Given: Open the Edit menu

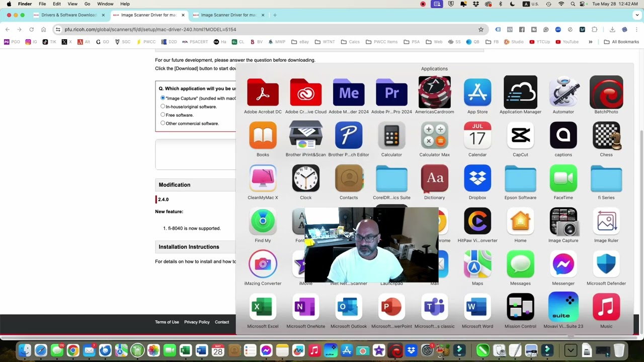Looking at the screenshot, I should [x=57, y=4].
